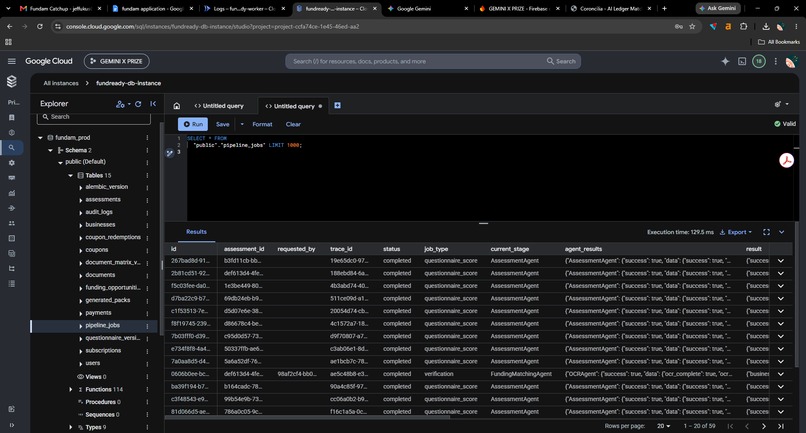Click the Gemini sparkle icon in header

click(x=725, y=61)
